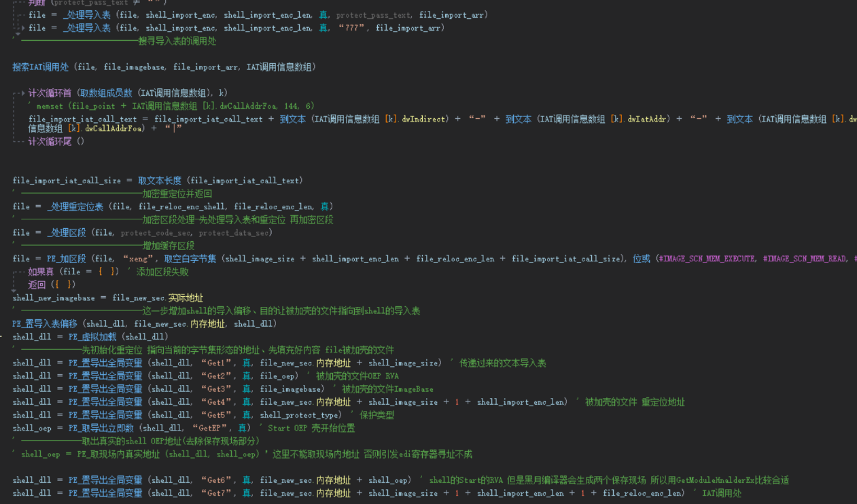Viewport: 857px width, 504px height.
Task: Click the branch arrow beside the "777" import line
Action: point(22,28)
